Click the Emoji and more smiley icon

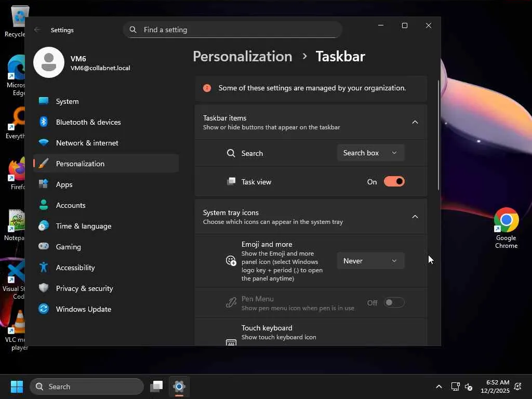[x=231, y=261]
